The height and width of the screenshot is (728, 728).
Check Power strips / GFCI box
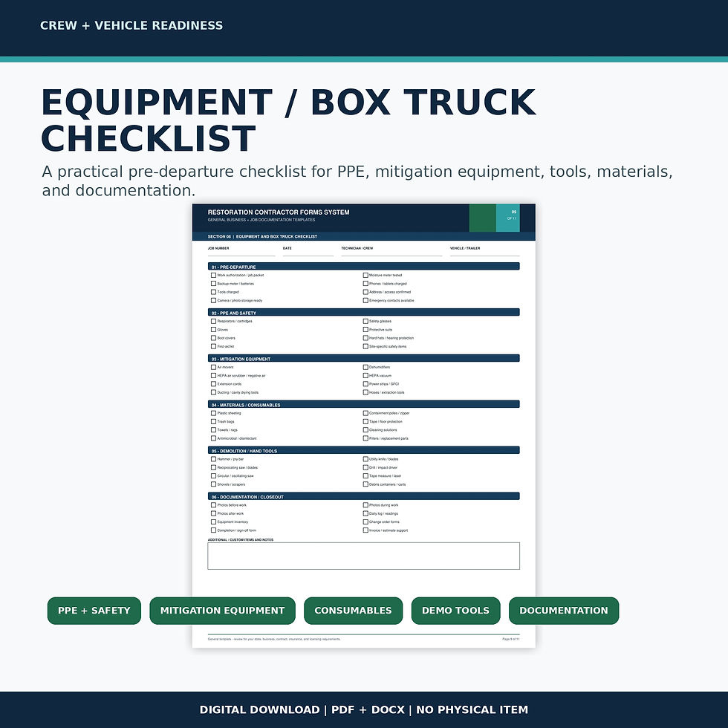pyautogui.click(x=365, y=384)
